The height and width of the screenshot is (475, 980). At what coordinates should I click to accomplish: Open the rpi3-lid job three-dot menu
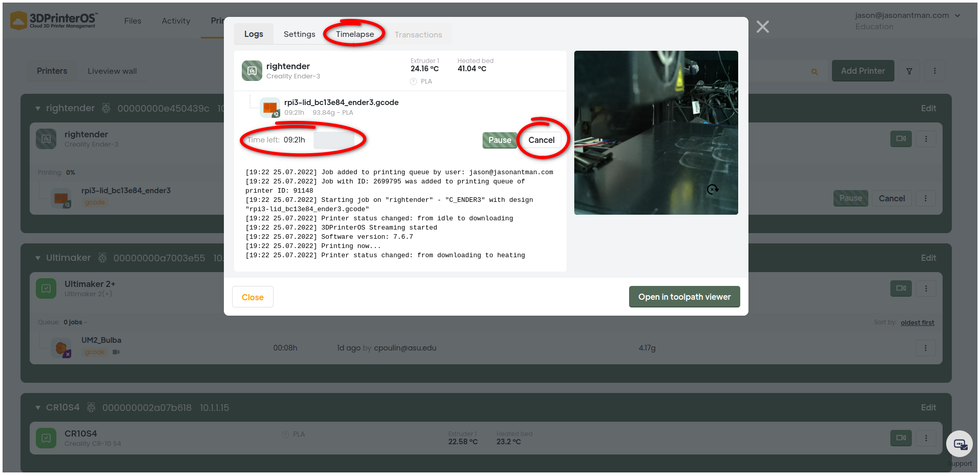(925, 198)
